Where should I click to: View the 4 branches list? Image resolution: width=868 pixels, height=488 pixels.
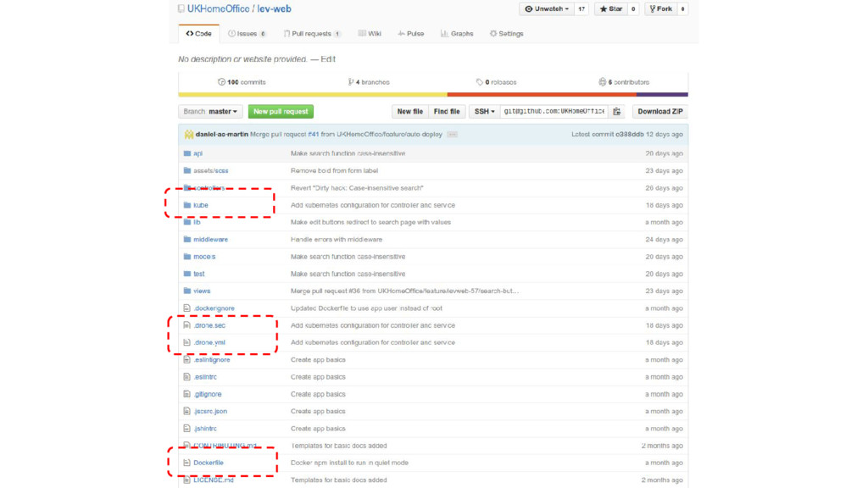(x=369, y=82)
